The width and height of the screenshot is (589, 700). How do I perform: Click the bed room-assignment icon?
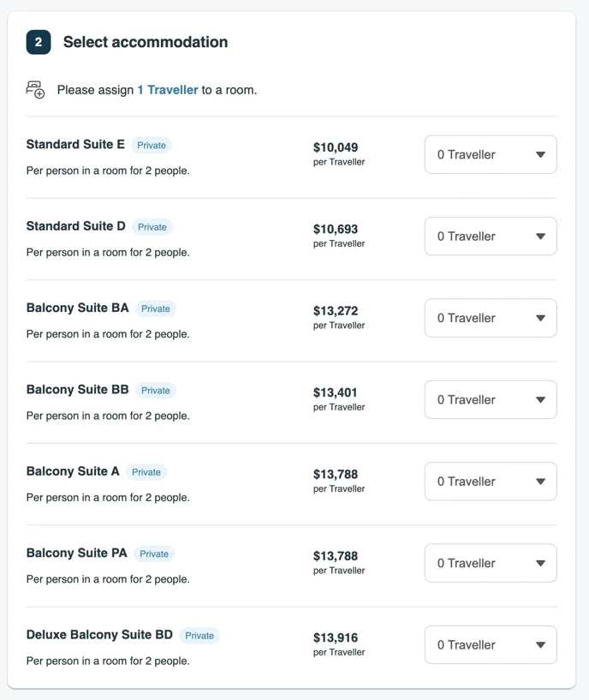pyautogui.click(x=35, y=89)
